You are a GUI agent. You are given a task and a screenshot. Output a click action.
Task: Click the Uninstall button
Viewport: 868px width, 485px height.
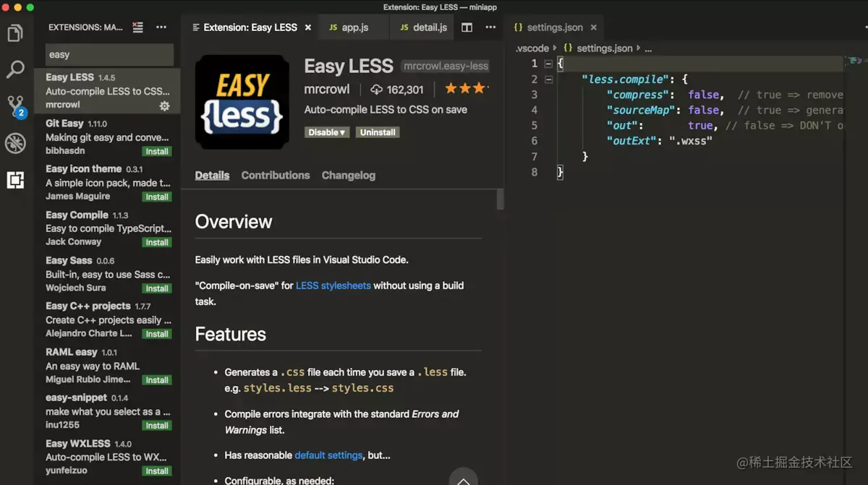point(378,132)
